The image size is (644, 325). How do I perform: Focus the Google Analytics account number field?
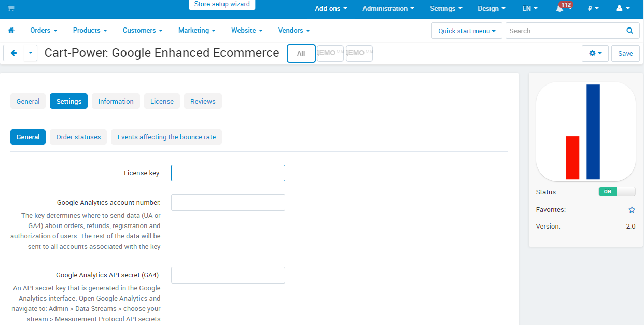click(228, 203)
